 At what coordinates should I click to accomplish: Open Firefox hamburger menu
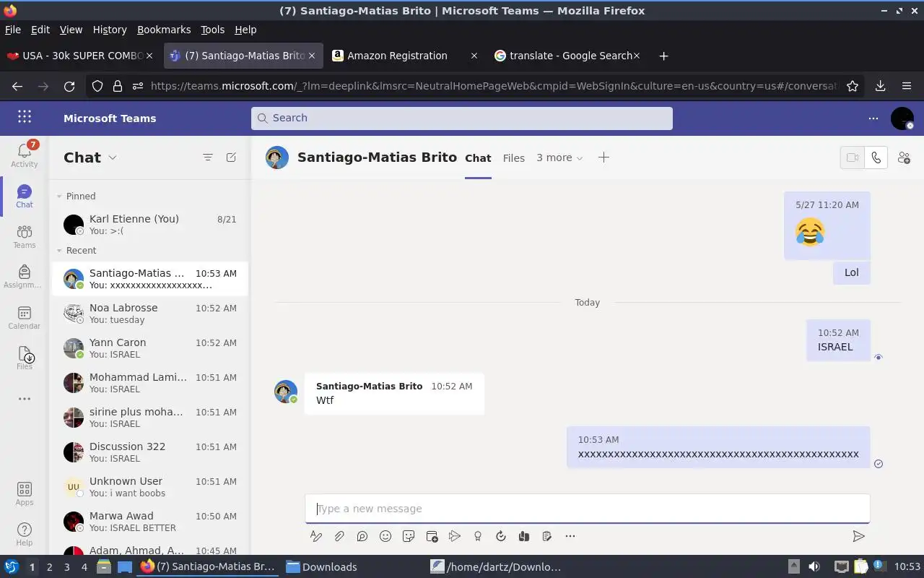coord(907,86)
